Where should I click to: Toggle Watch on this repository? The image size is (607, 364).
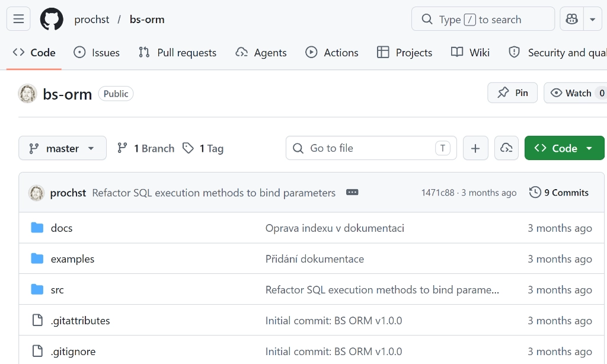tap(575, 93)
